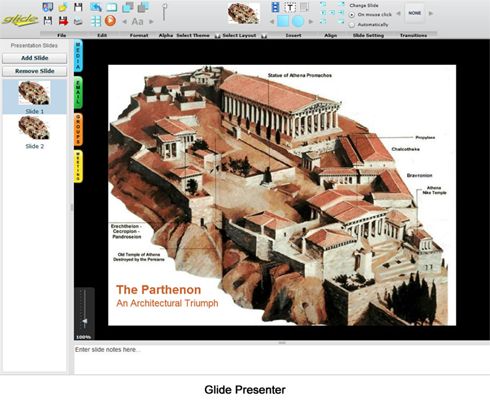Screen dimensions: 490x401
Task: Select the On mouse click radio button
Action: [351, 15]
